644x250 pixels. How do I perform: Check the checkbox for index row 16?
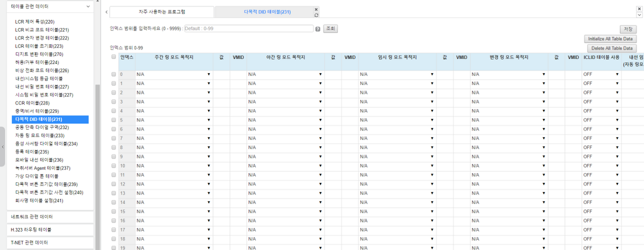click(x=113, y=220)
